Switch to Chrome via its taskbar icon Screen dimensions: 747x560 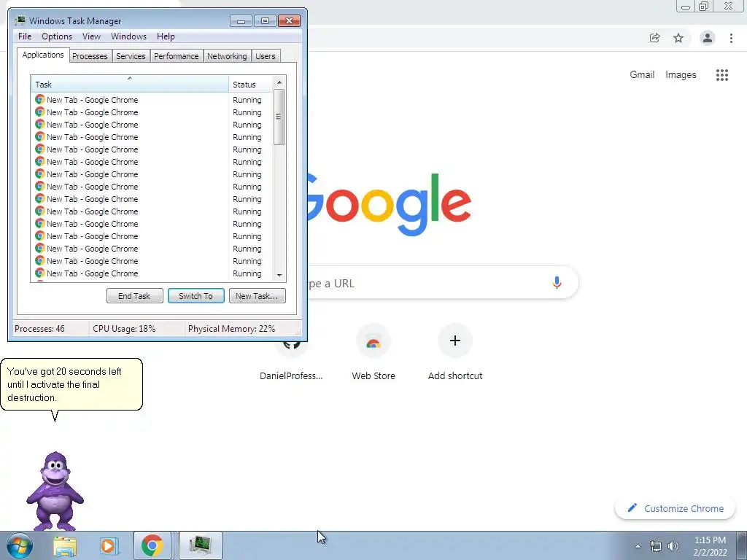tap(152, 545)
